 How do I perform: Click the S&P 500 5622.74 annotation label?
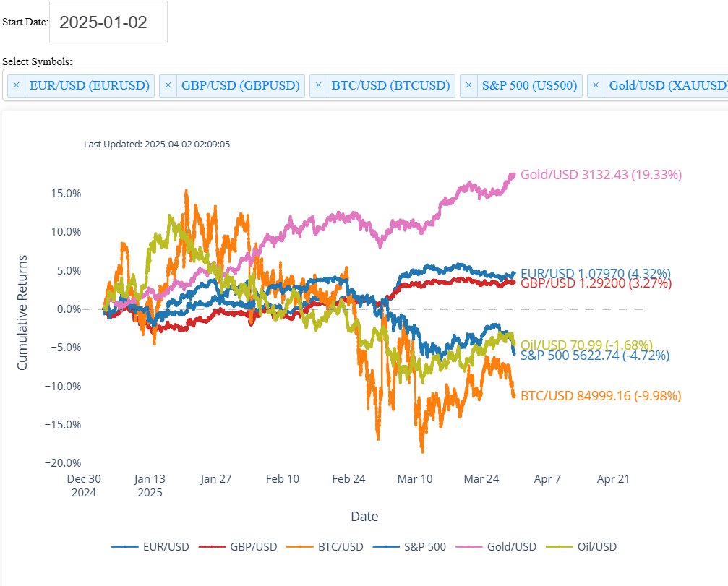pos(595,356)
